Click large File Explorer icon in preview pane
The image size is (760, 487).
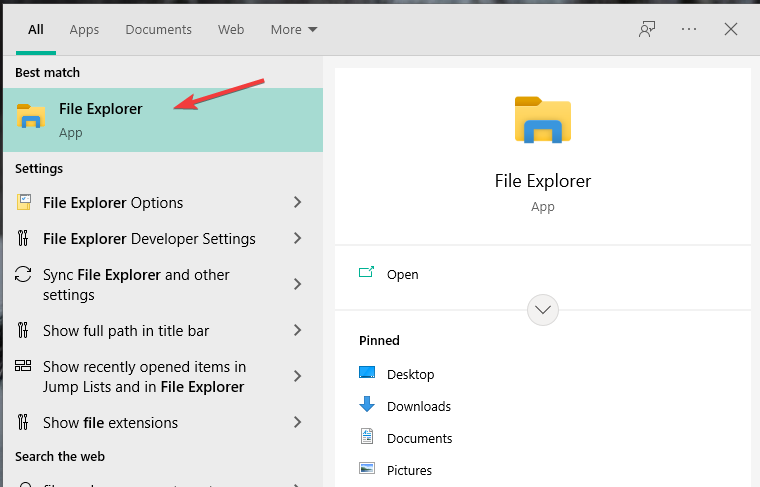coord(543,120)
